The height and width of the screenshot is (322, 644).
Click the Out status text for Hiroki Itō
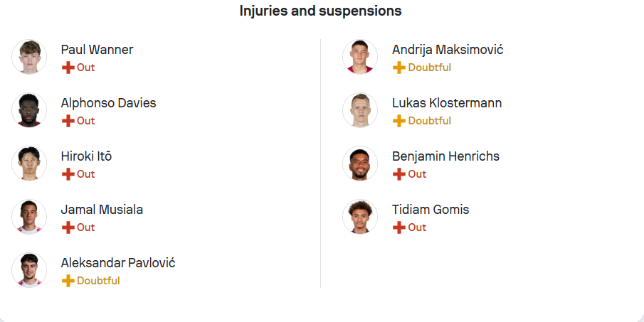tap(86, 174)
